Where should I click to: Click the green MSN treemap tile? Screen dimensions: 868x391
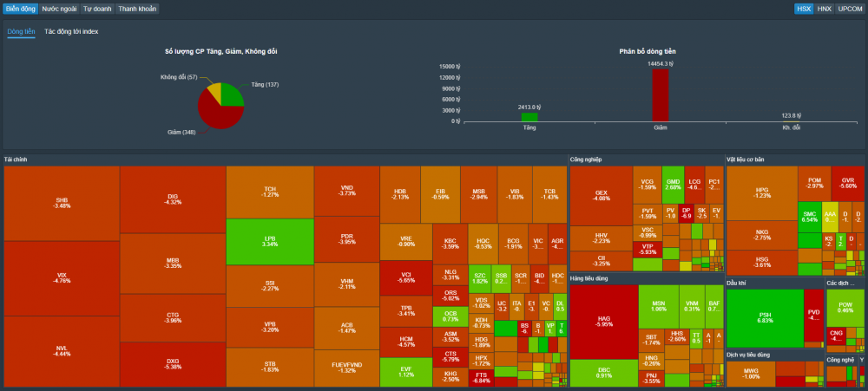click(x=658, y=306)
